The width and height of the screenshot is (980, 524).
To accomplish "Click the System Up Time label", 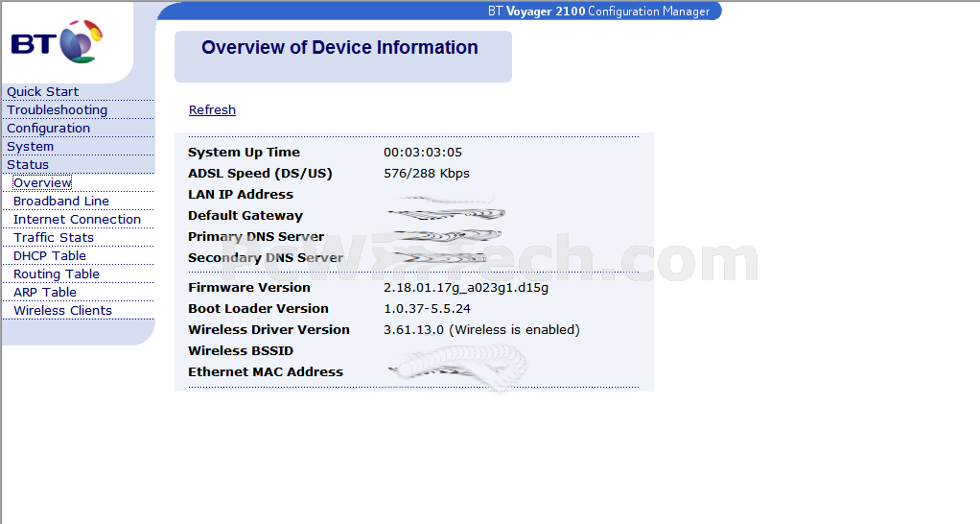I will pyautogui.click(x=244, y=152).
